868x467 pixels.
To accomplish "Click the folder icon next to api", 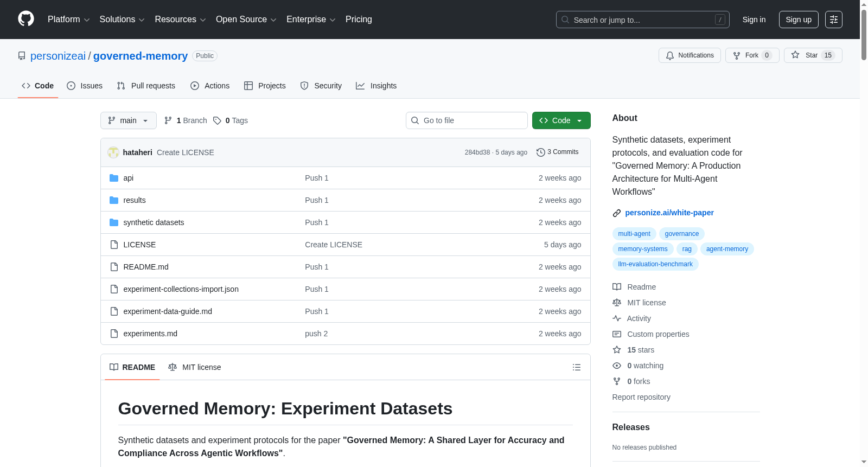I will click(x=114, y=178).
